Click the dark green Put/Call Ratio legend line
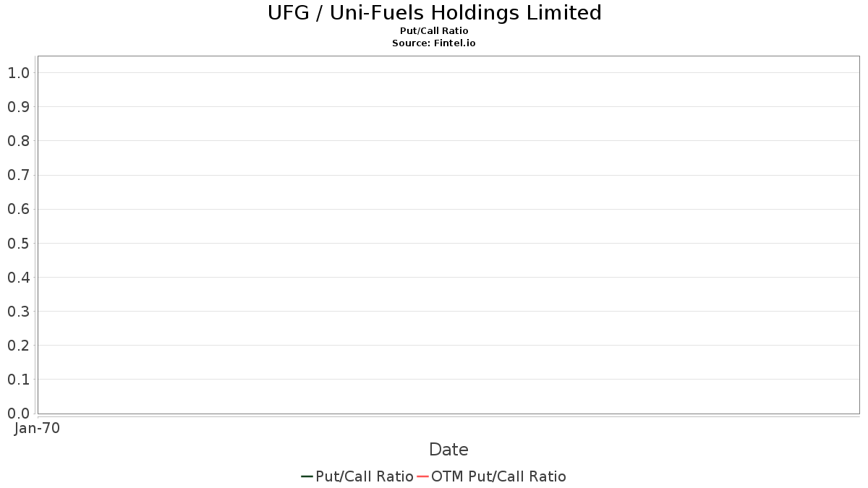The height and width of the screenshot is (488, 868). (307, 476)
